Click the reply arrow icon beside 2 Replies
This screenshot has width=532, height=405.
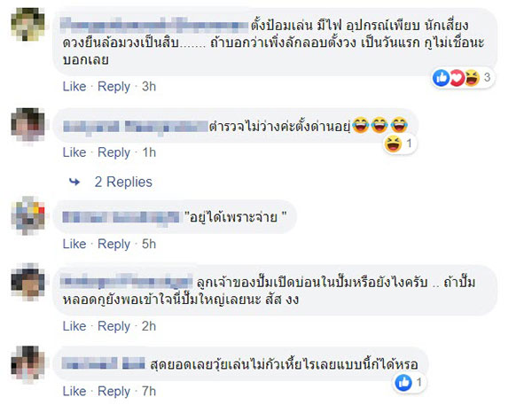pos(74,183)
